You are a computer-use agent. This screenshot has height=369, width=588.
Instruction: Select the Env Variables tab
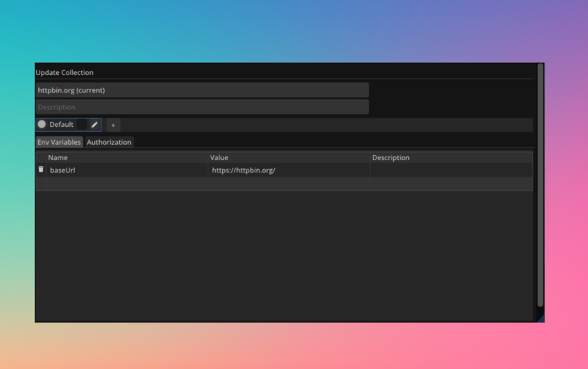(x=58, y=142)
